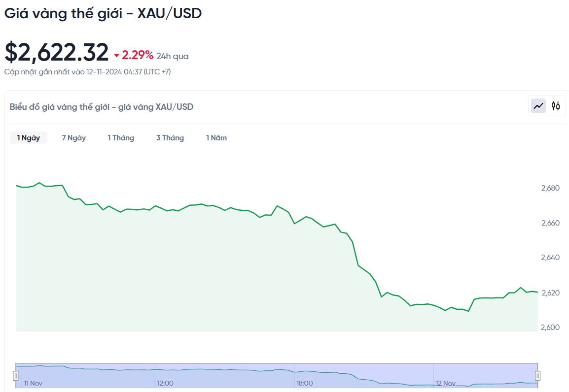The width and height of the screenshot is (569, 392).
Task: Click the red down-arrow beside 2.29%
Action: pos(117,56)
